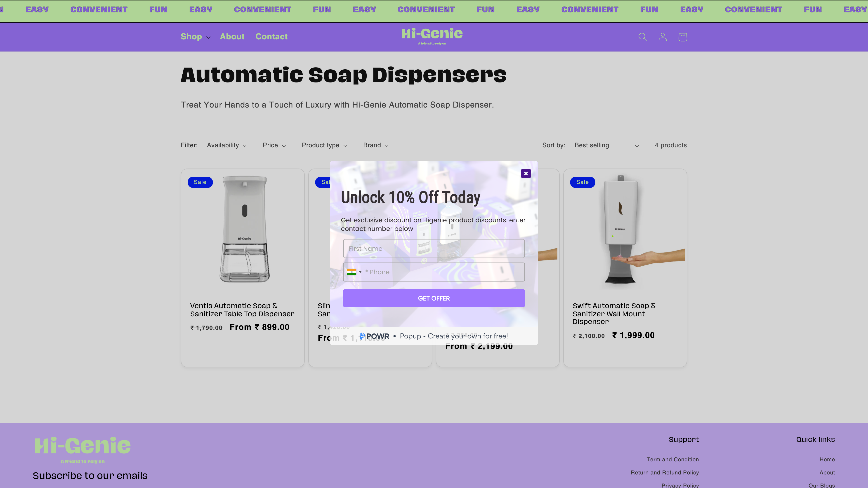Close the discount popup
This screenshot has width=868, height=488.
(x=526, y=174)
